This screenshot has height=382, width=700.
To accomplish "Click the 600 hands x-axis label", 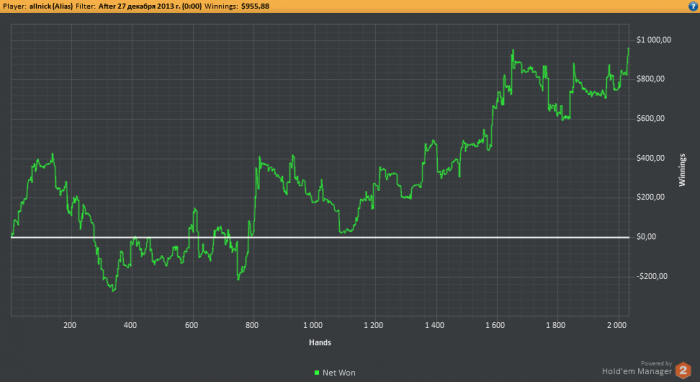I will pyautogui.click(x=191, y=325).
